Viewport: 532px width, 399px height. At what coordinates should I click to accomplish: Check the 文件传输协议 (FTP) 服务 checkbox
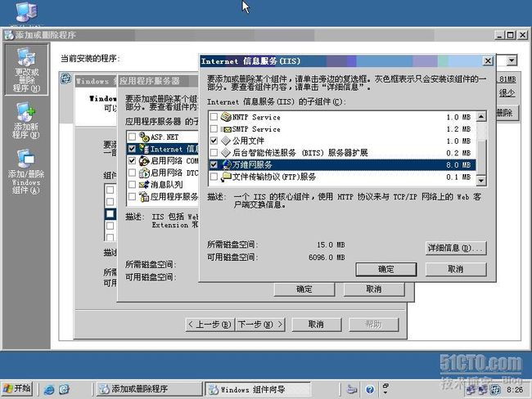coord(214,177)
